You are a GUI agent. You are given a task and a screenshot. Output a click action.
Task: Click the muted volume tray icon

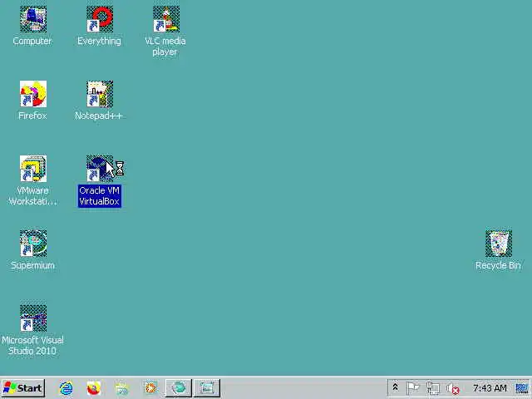tap(452, 388)
